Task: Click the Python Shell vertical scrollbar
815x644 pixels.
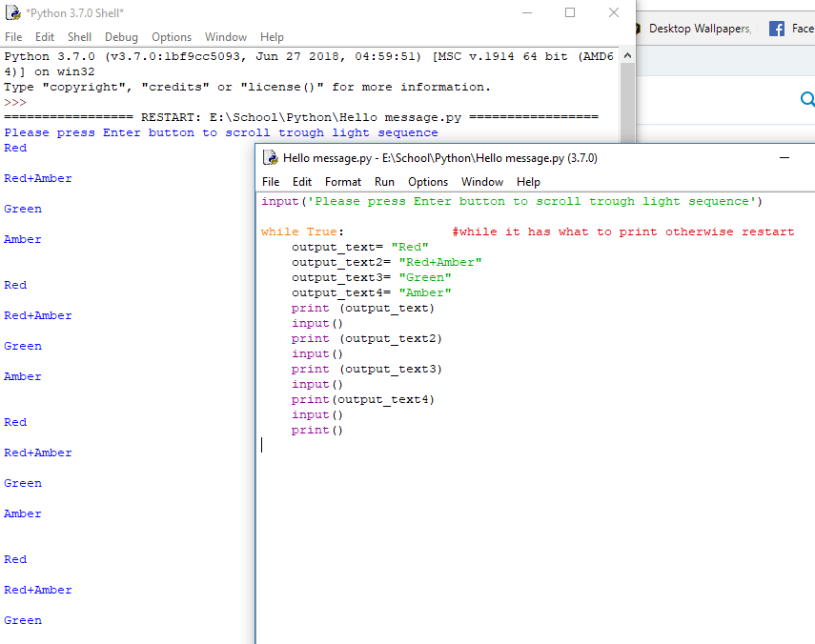Action: click(627, 95)
